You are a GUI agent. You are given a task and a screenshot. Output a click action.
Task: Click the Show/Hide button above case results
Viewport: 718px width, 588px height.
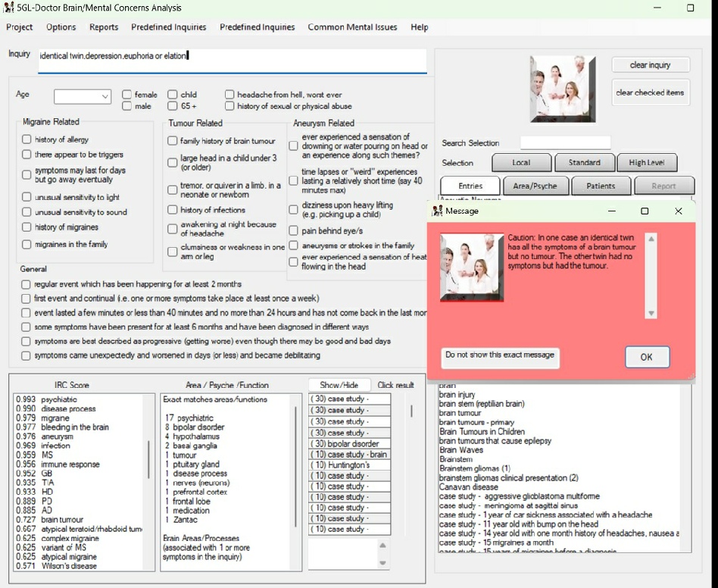point(339,385)
